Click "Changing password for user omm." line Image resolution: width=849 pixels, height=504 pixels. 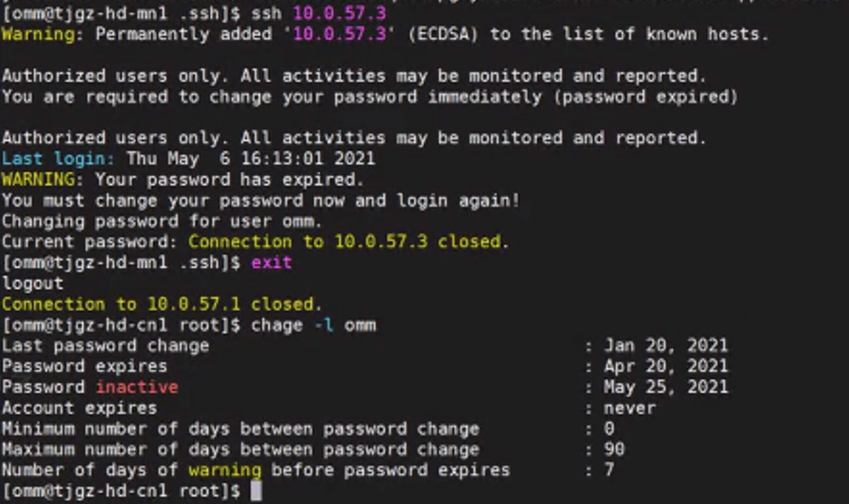[162, 221]
